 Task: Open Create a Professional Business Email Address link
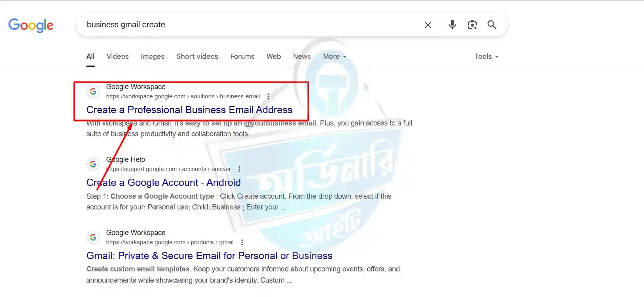189,110
